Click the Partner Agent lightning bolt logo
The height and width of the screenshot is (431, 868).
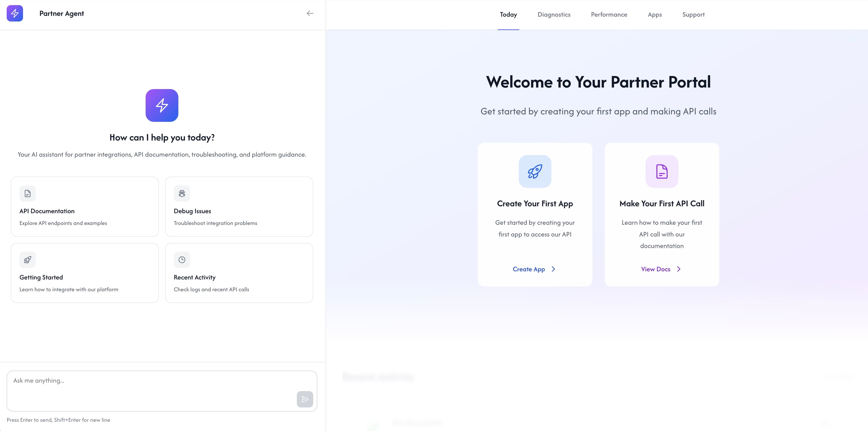15,14
